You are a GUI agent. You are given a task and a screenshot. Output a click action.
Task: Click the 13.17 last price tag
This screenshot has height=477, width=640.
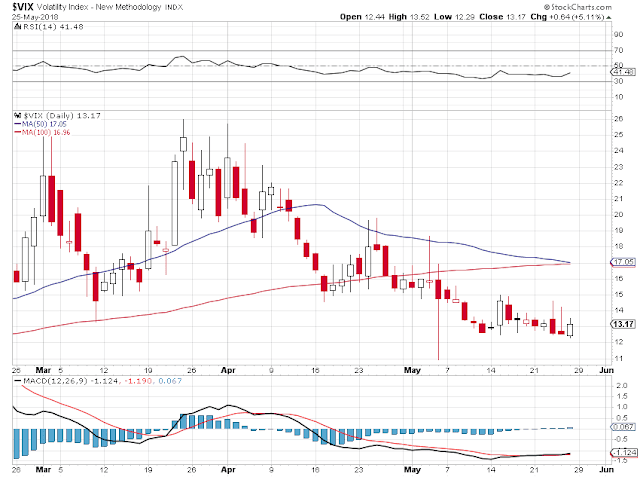623,324
